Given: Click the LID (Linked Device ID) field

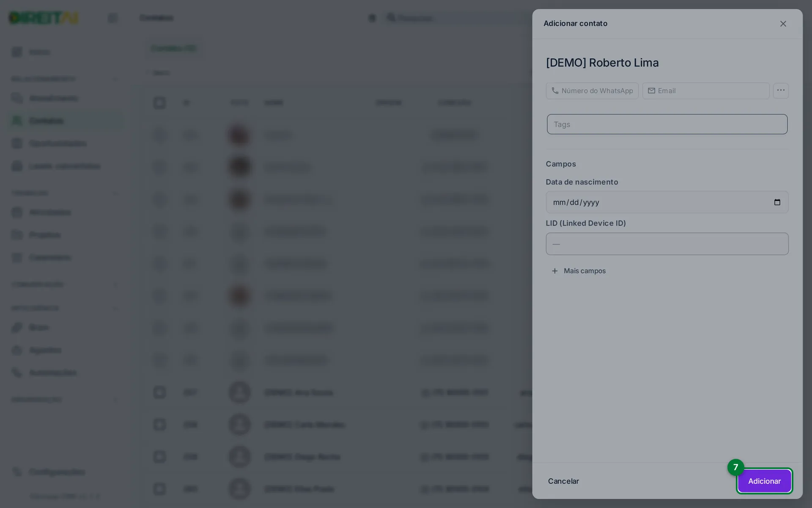Looking at the screenshot, I should click(x=667, y=244).
